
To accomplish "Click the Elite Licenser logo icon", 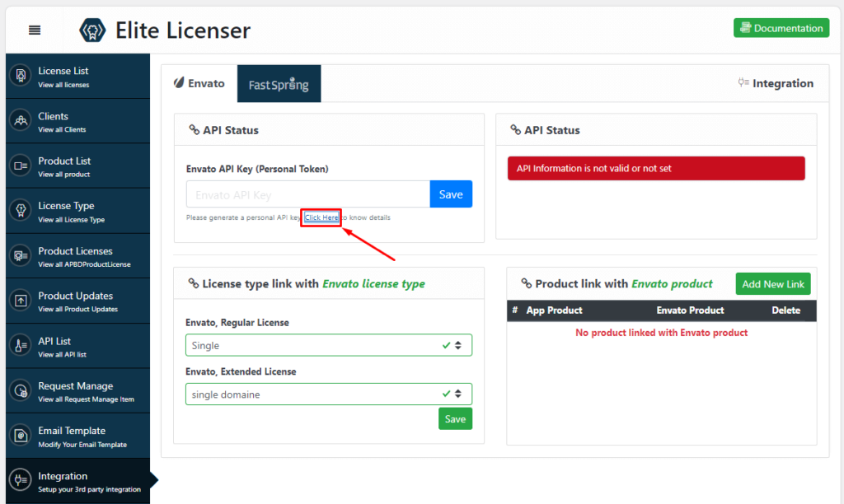I will [92, 30].
